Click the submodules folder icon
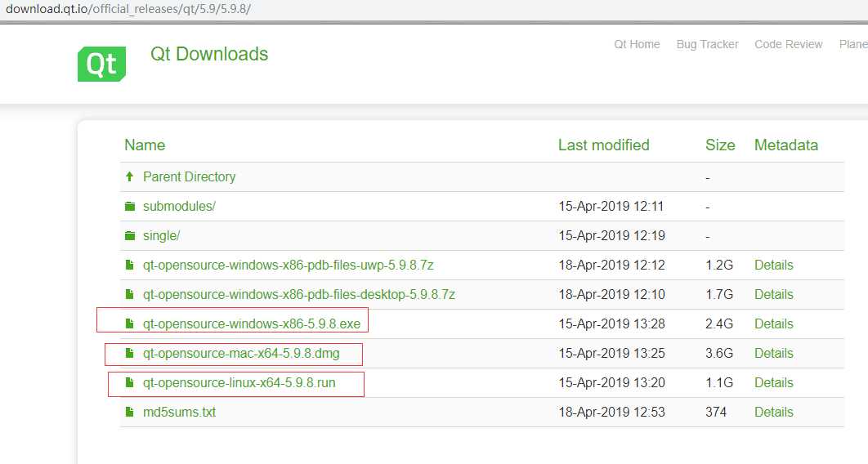 (x=130, y=207)
